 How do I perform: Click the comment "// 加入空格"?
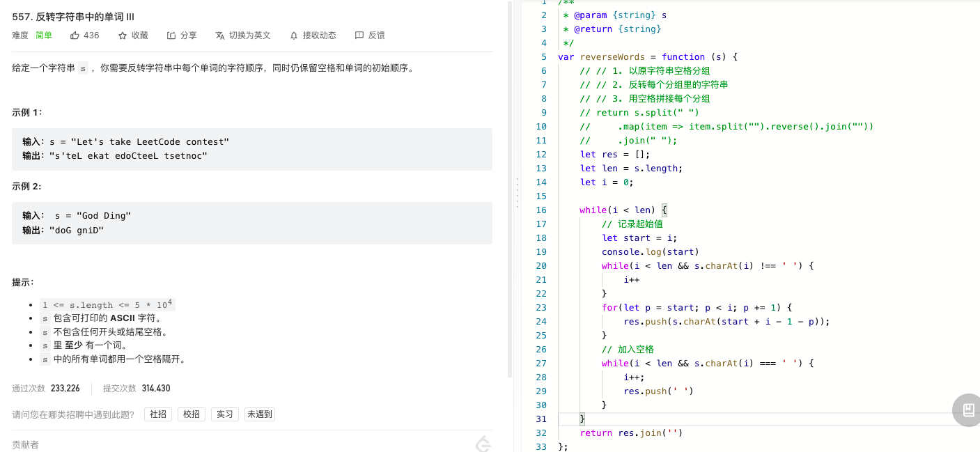point(628,349)
